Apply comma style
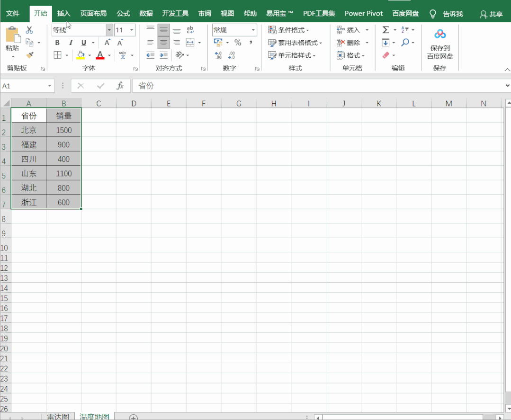 (x=251, y=42)
